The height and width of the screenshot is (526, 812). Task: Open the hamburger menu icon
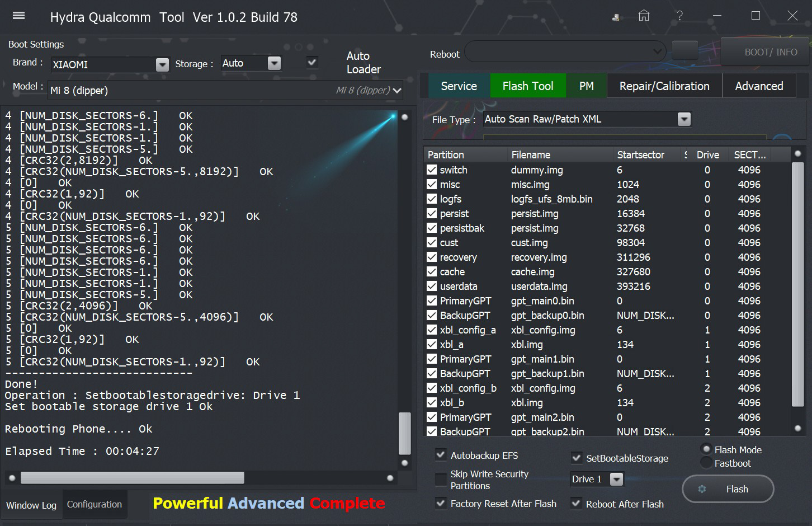[18, 16]
